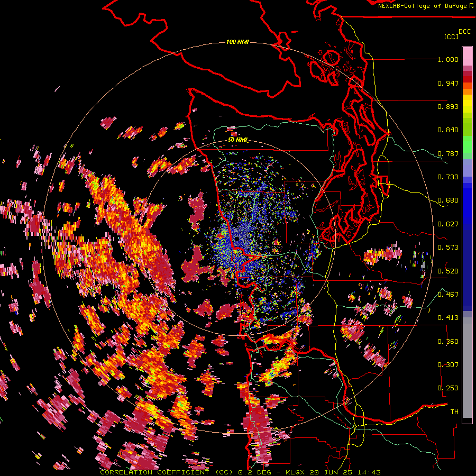Select the 0.360 legend value
This screenshot has width=476, height=476.
(x=448, y=342)
